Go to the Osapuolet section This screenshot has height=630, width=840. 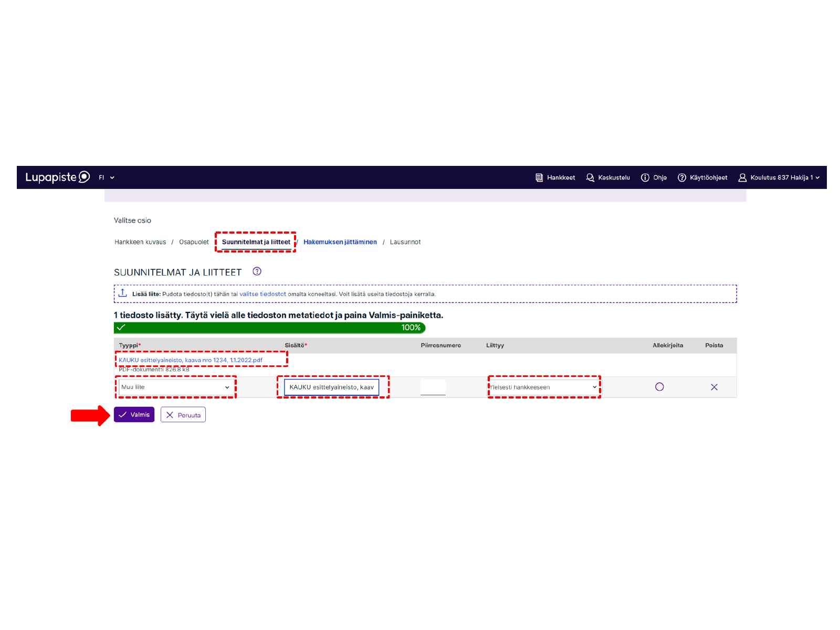[x=194, y=242]
